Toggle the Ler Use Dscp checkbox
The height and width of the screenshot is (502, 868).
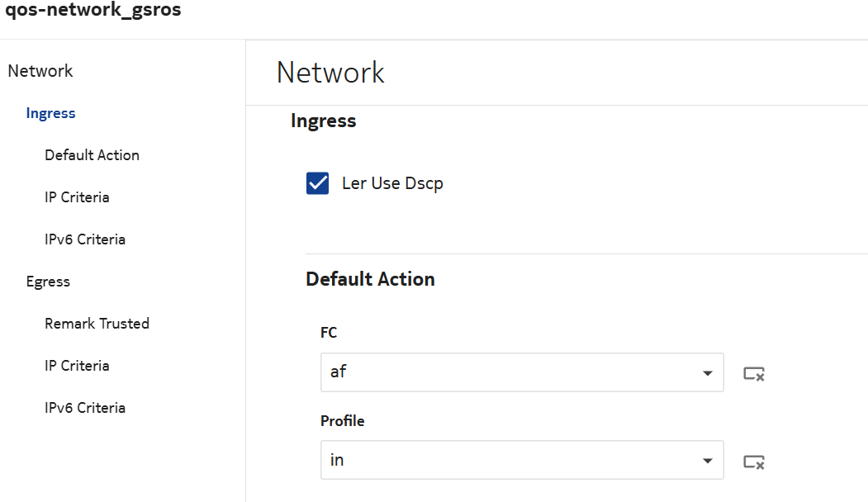click(x=318, y=183)
